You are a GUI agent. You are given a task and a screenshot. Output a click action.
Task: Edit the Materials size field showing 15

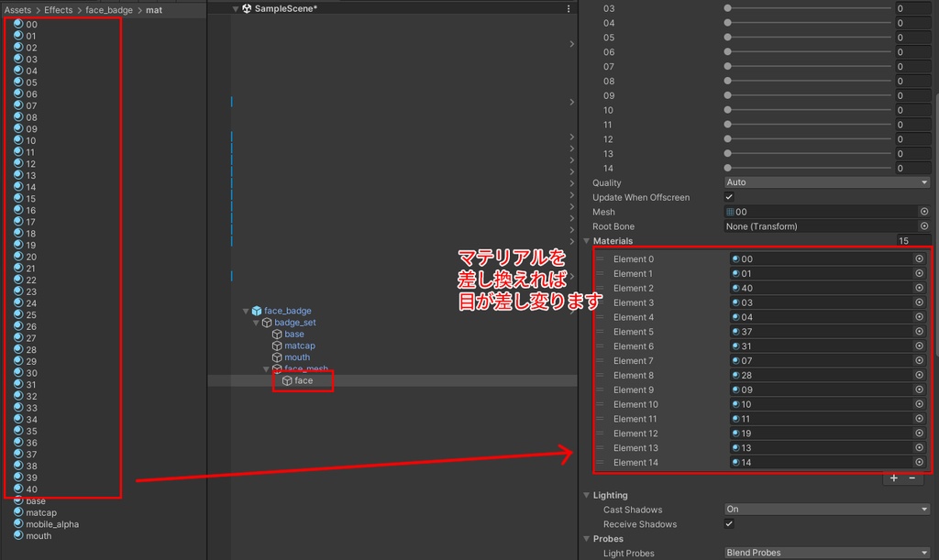(912, 241)
